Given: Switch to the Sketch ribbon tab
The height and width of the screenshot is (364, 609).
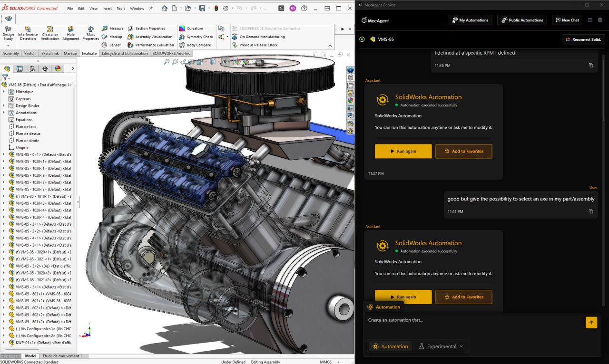Looking at the screenshot, I should (30, 53).
